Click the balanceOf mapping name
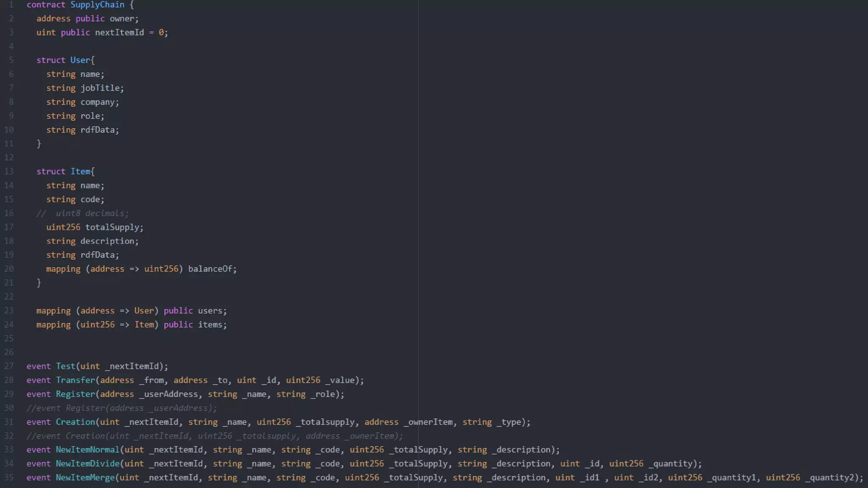This screenshot has width=868, height=488. tap(210, 269)
